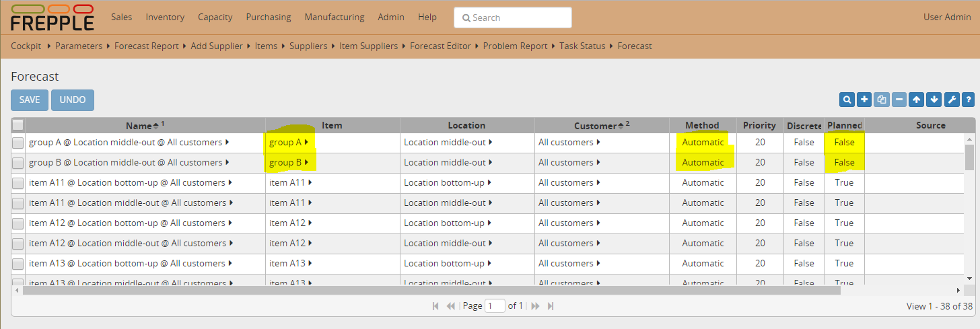Click the search magnifier icon above the grid
Viewport: 980px width, 329px height.
pos(847,100)
